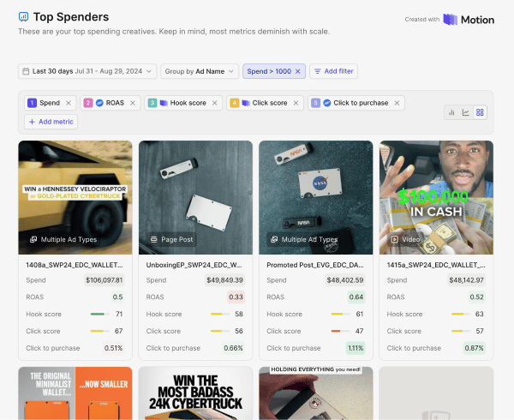The width and height of the screenshot is (514, 420).
Task: Click spend value $106,097.81
Action: pos(105,280)
